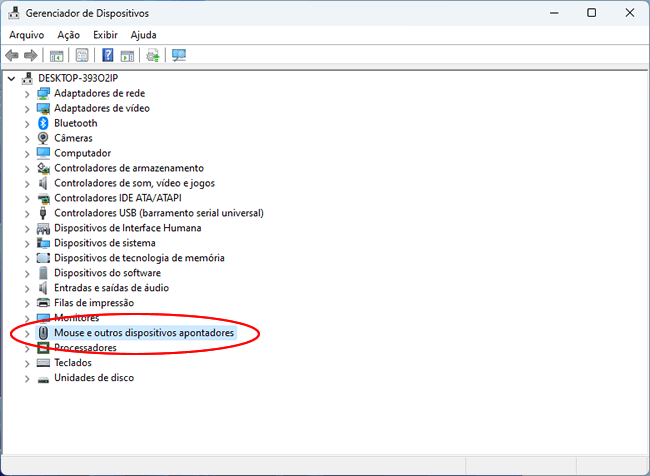Screen dimensions: 650x476
Task: Click the Dispositivos de sistema icon
Action: (x=43, y=243)
